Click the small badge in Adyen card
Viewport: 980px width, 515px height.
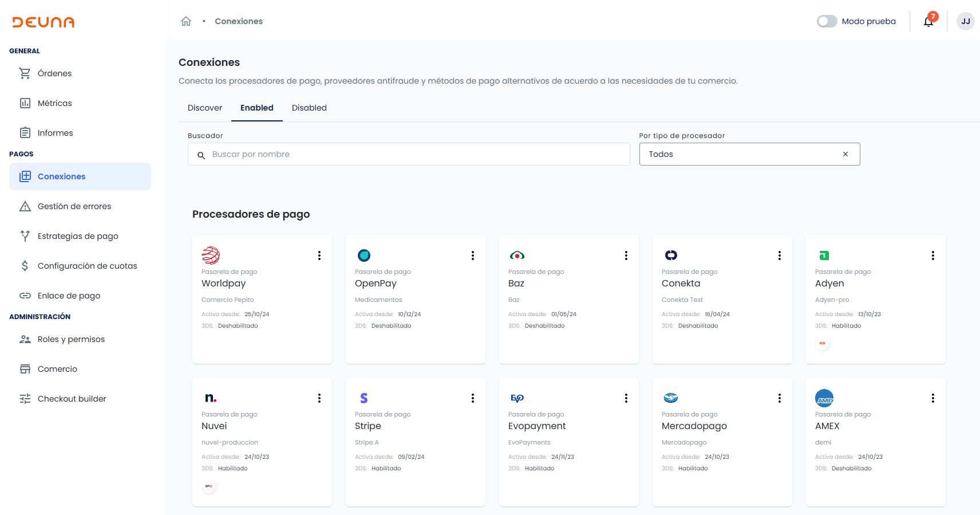tap(823, 343)
